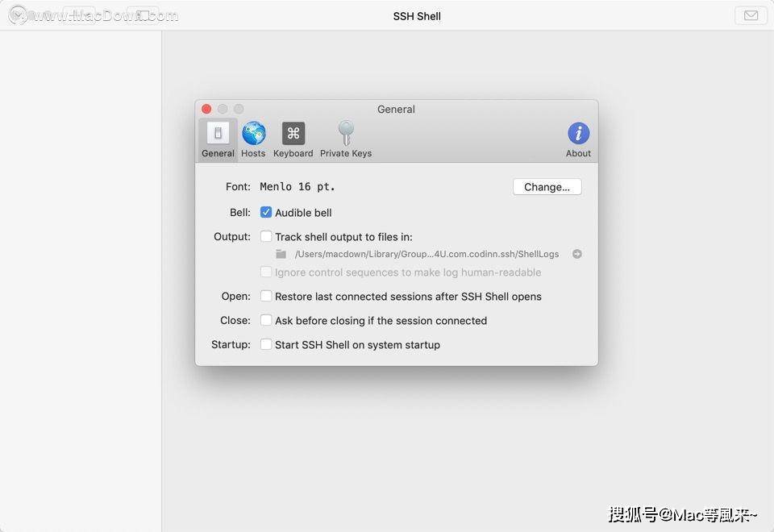Viewport: 774px width, 532px height.
Task: Open the About info icon
Action: pos(578,133)
